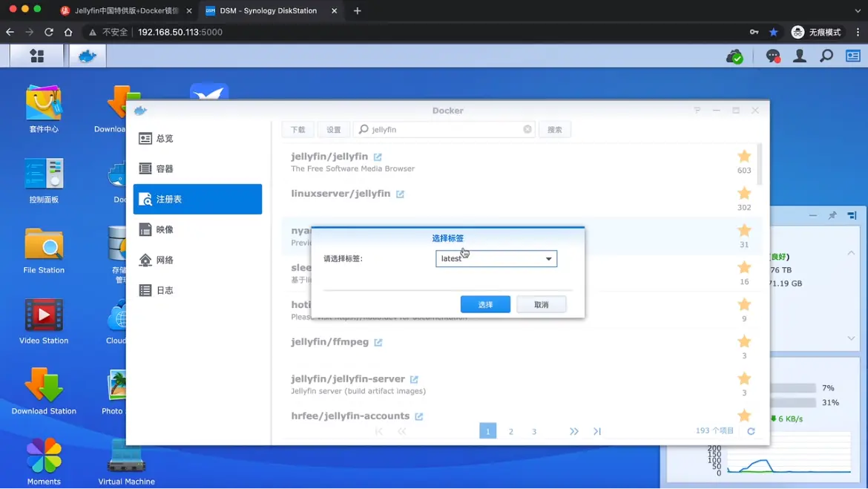Open external link for jellyfin/jellyfin

378,157
